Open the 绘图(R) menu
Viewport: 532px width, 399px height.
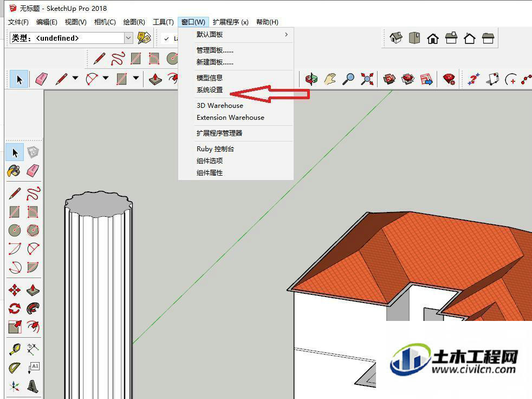134,22
